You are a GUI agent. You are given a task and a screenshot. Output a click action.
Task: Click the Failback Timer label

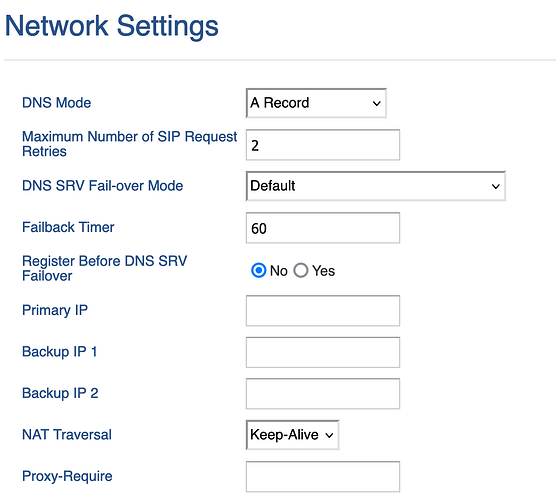(x=68, y=227)
